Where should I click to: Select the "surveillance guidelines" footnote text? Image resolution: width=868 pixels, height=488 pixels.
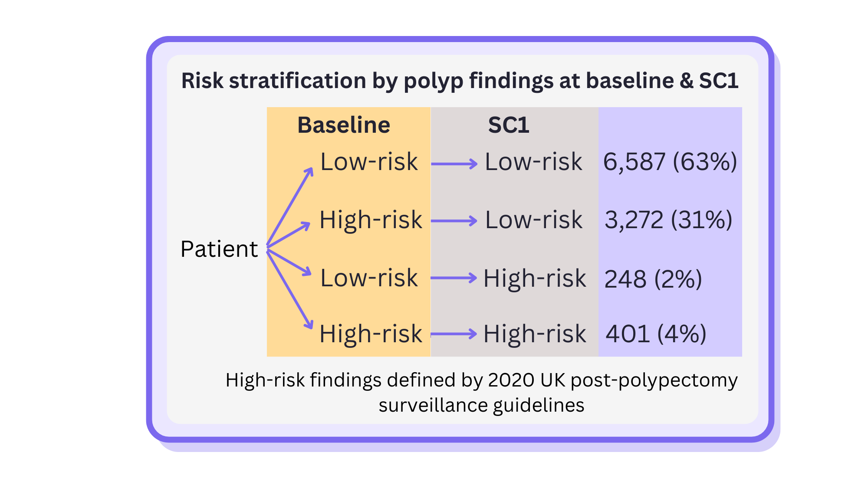[481, 406]
